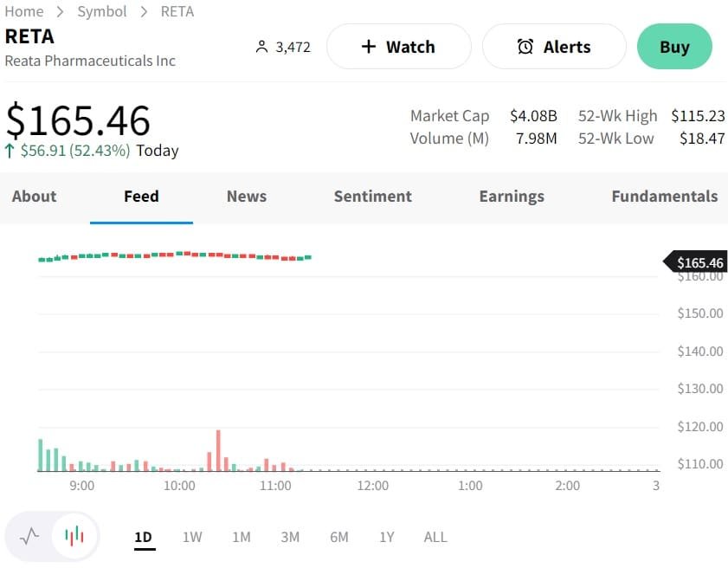Show ALL time price history
The height and width of the screenshot is (568, 728).
435,537
